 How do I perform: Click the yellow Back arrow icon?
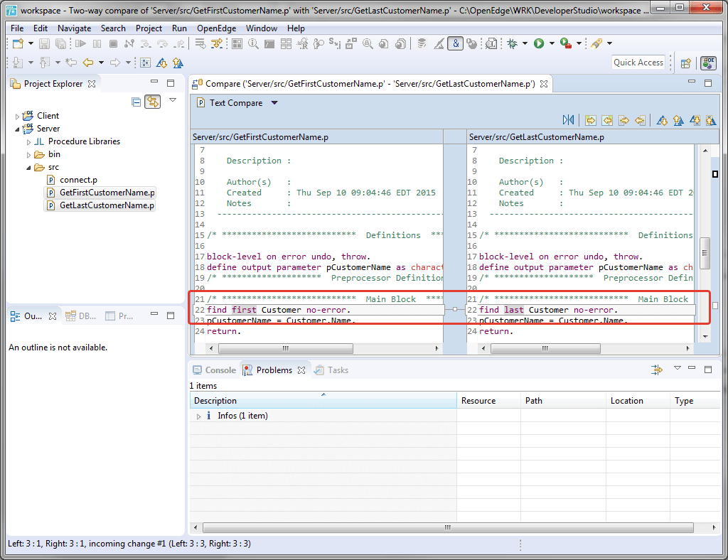click(87, 63)
